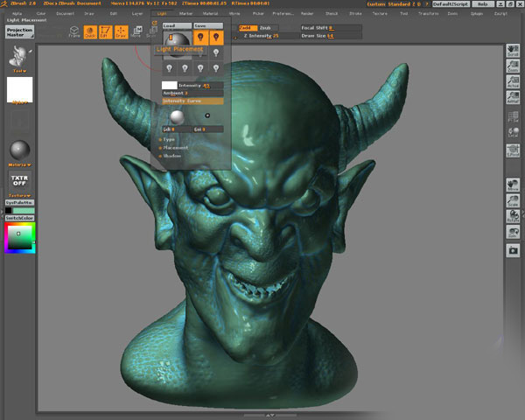Adjust the light Intensity slider
The image size is (525, 420).
click(200, 86)
